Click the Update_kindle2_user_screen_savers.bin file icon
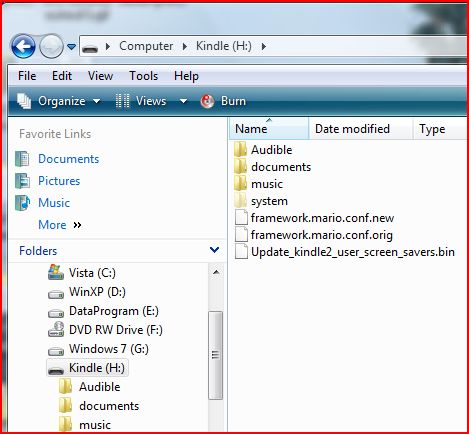Screen dimensions: 469x434 [241, 251]
